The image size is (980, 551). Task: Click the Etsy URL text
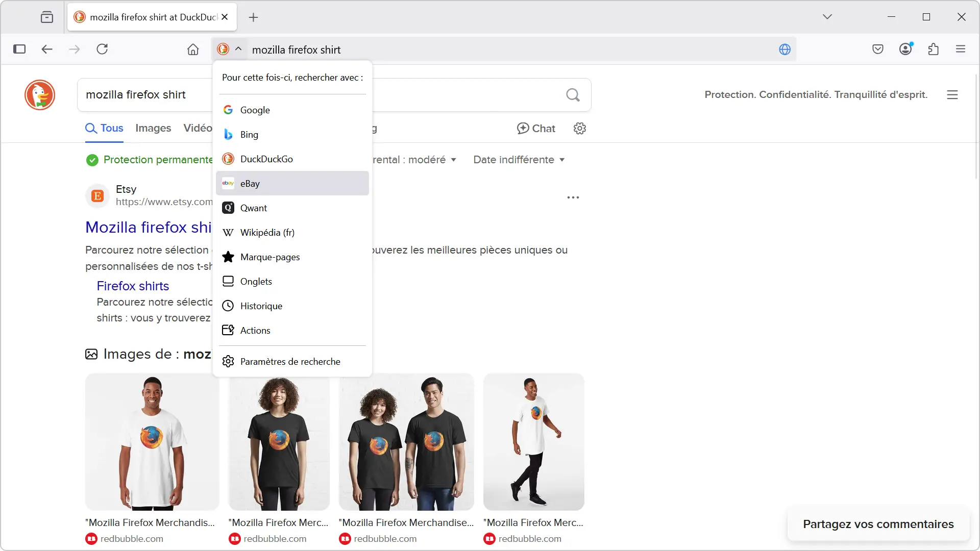(x=164, y=202)
